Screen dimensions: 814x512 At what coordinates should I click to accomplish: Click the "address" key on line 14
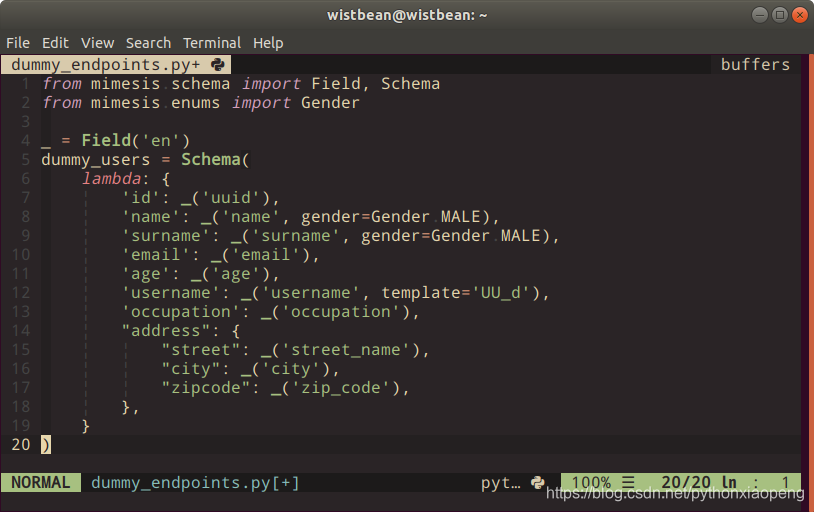tap(166, 331)
